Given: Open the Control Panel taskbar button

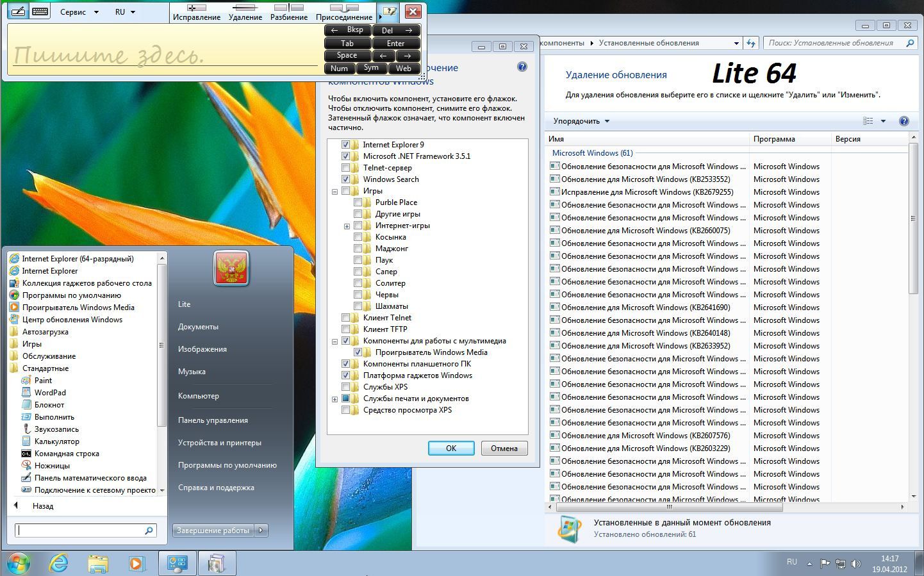Looking at the screenshot, I should [177, 563].
